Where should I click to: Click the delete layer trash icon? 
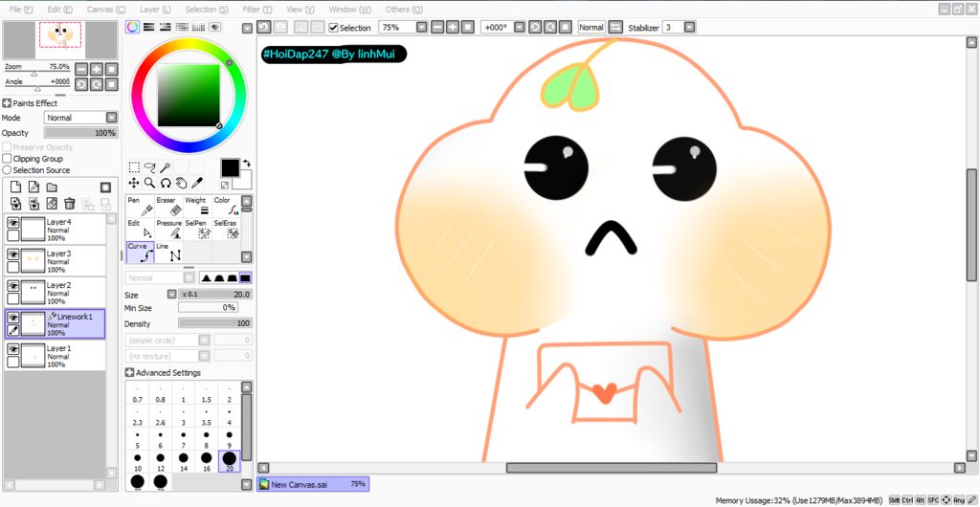click(70, 204)
